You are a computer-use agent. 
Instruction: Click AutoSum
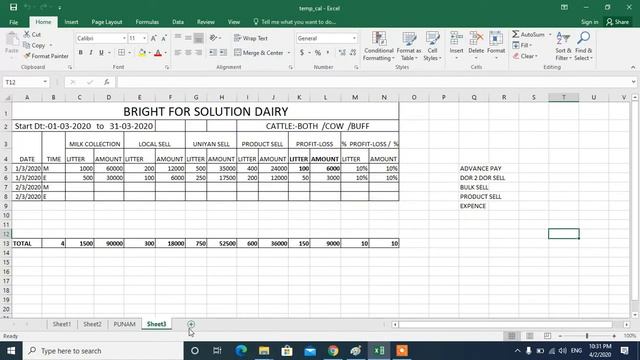529,34
